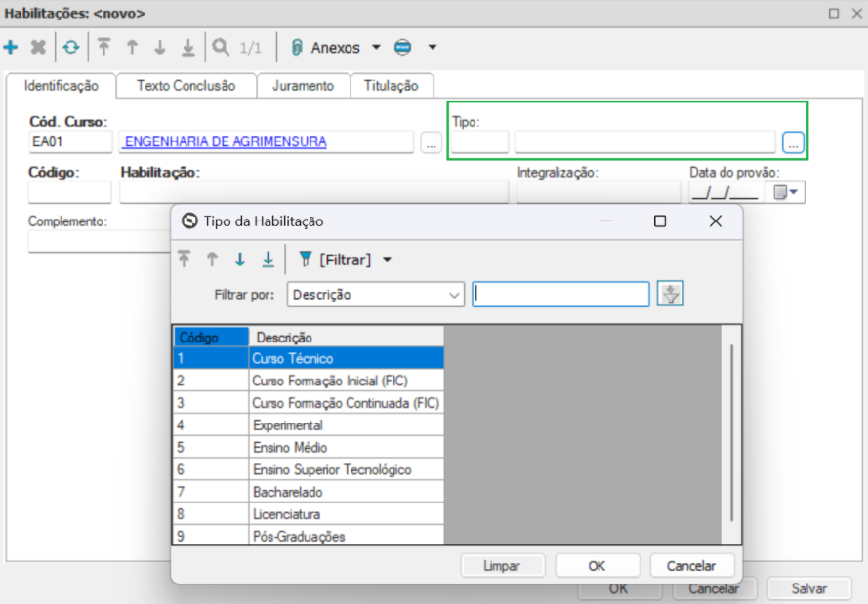Click the Tipo description field
The width and height of the screenshot is (868, 604).
[x=645, y=142]
